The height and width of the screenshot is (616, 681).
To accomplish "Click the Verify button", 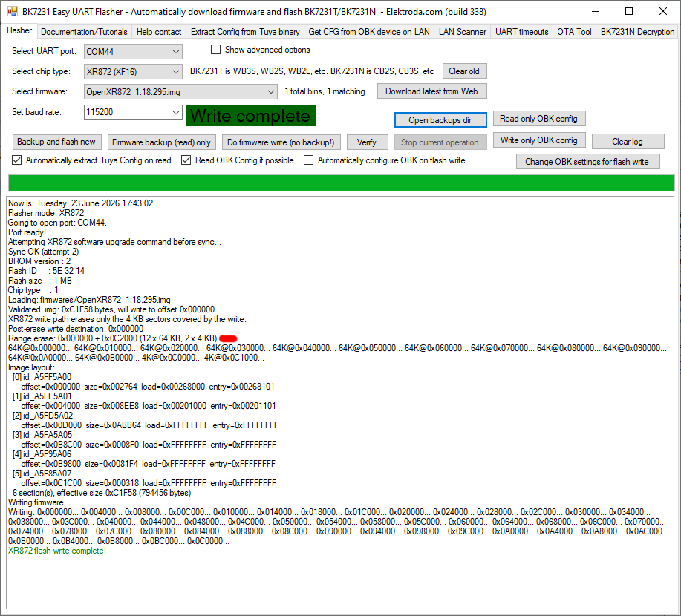I will (367, 142).
